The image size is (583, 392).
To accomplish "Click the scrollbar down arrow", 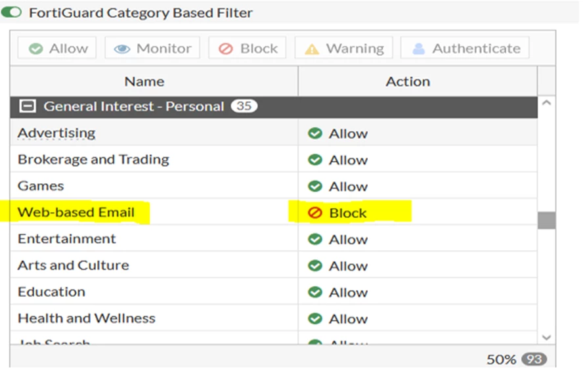I will coord(546,338).
